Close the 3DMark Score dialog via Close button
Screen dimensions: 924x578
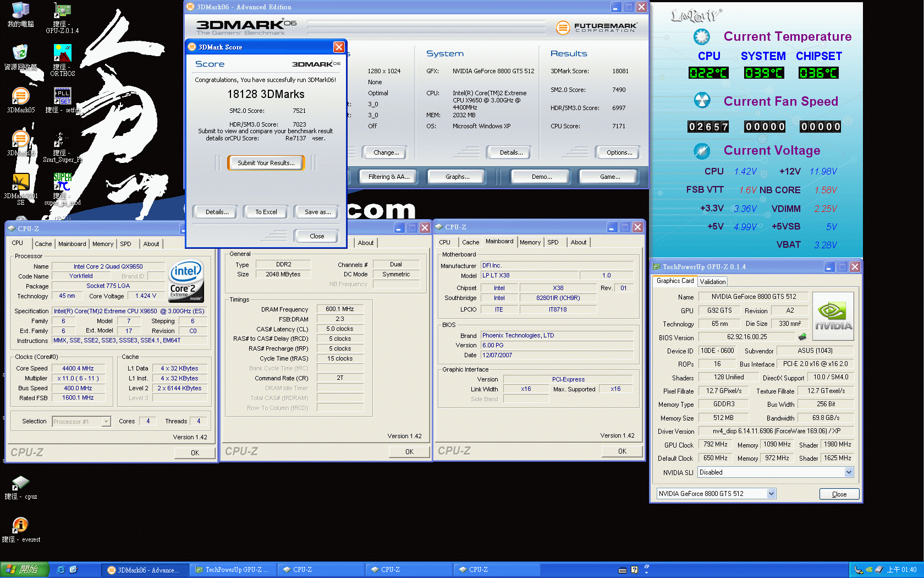coord(317,236)
